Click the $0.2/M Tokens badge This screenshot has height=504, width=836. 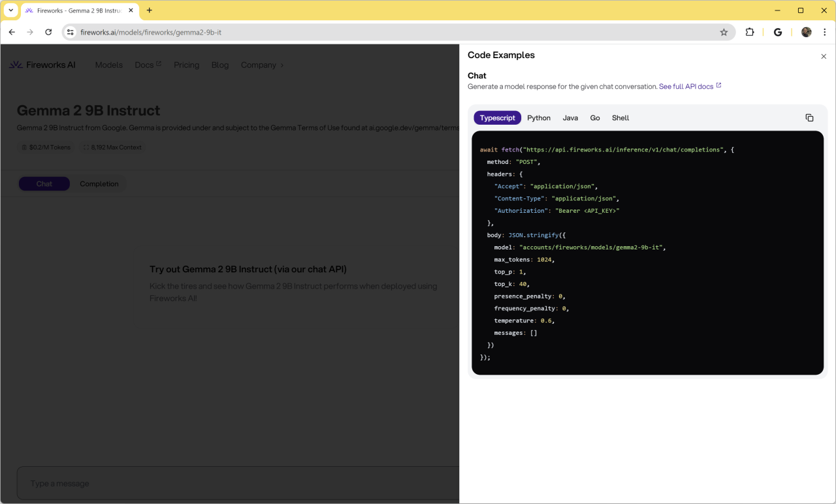(x=46, y=148)
